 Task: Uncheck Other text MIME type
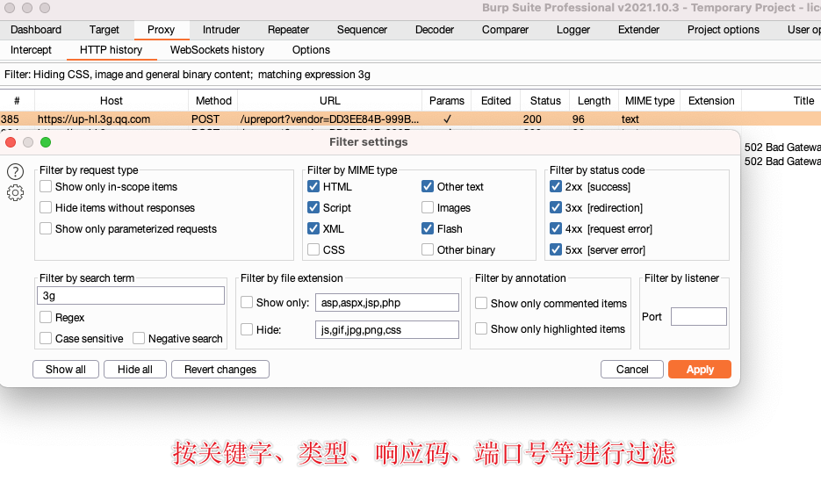(x=428, y=187)
